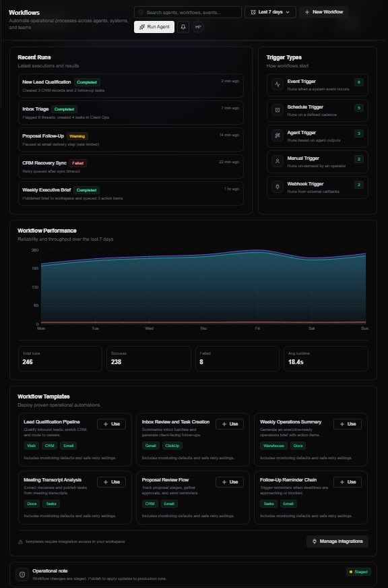This screenshot has width=388, height=588.
Task: Click the Avg runtime 18.4s stat
Action: point(326,359)
